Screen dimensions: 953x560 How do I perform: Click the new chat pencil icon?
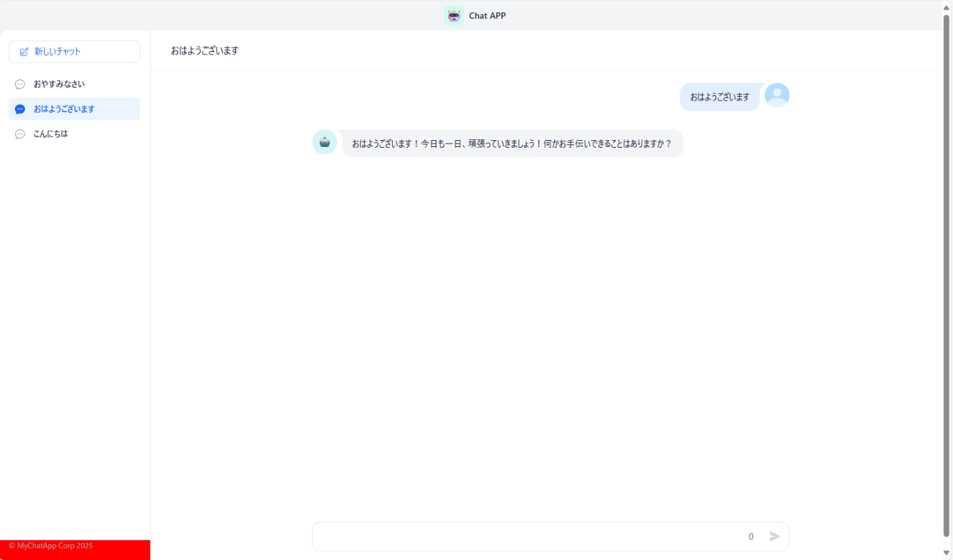coord(25,52)
